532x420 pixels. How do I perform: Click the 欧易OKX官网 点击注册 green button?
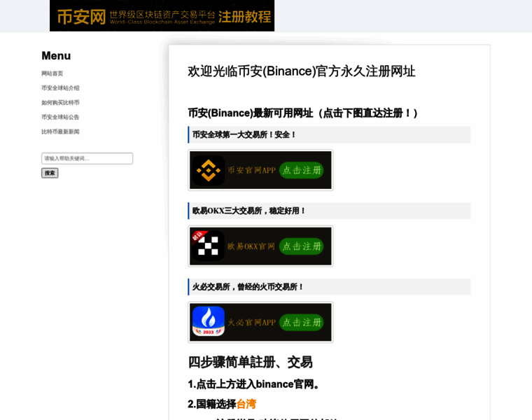pos(301,246)
